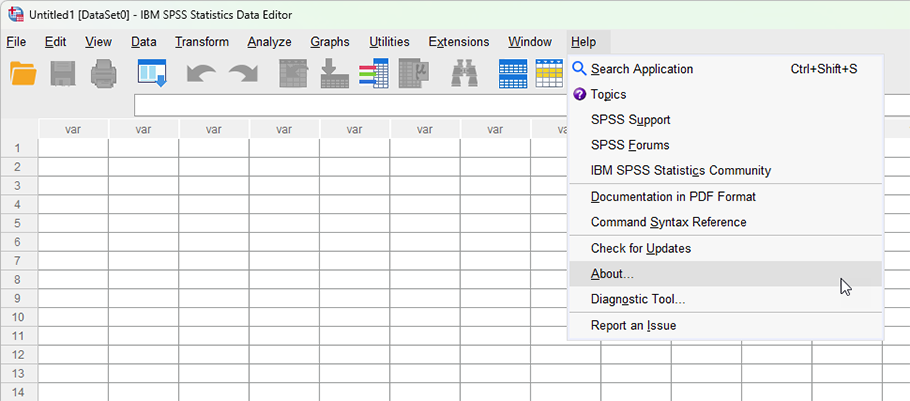Viewport: 910px width, 401px height.
Task: Open the Edit menu
Action: pyautogui.click(x=56, y=42)
